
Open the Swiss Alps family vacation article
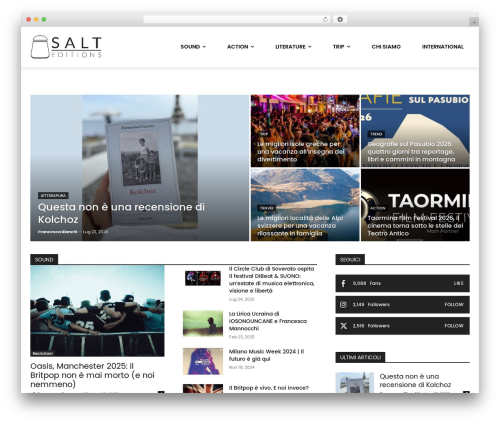click(x=300, y=226)
